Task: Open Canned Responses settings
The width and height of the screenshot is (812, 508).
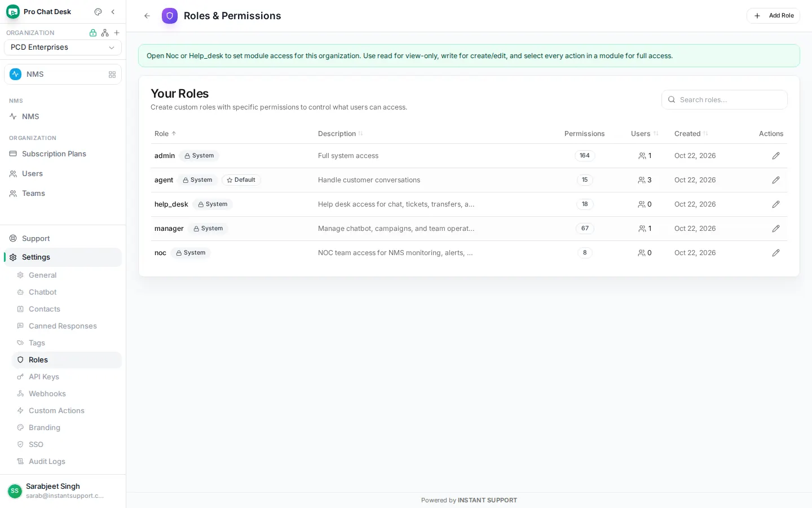Action: click(x=67, y=326)
